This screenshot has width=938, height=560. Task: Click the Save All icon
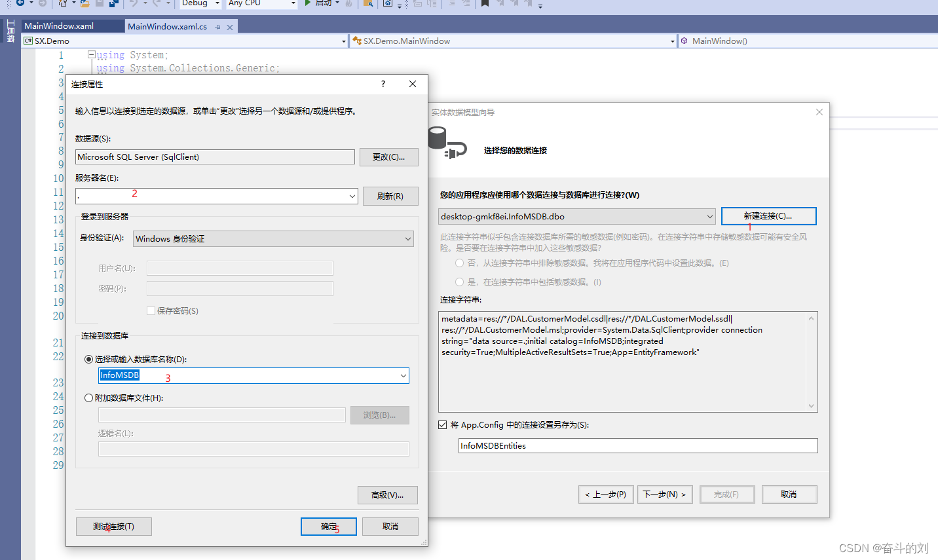click(112, 5)
